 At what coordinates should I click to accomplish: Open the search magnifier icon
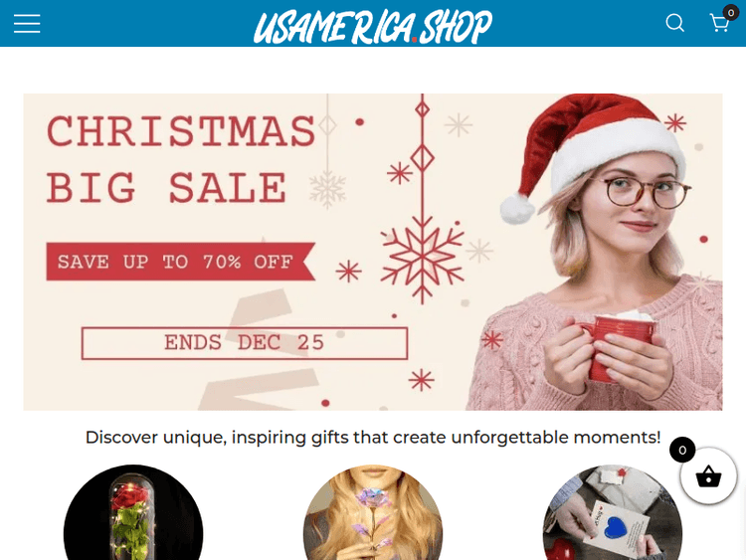[674, 23]
